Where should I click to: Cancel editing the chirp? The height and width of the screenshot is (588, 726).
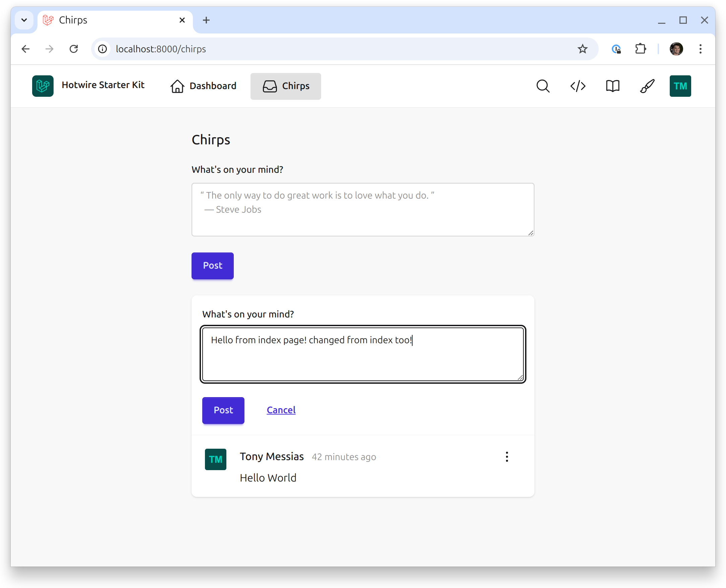(281, 410)
